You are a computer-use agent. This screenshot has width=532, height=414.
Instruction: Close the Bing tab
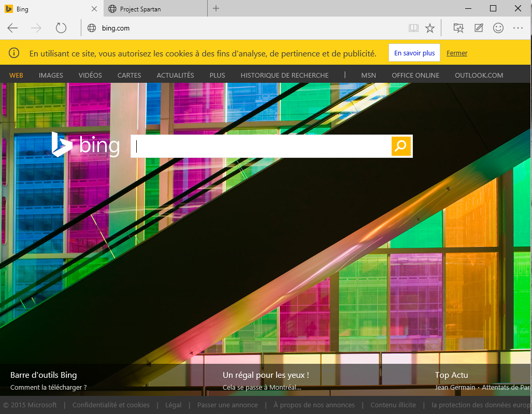[x=94, y=9]
